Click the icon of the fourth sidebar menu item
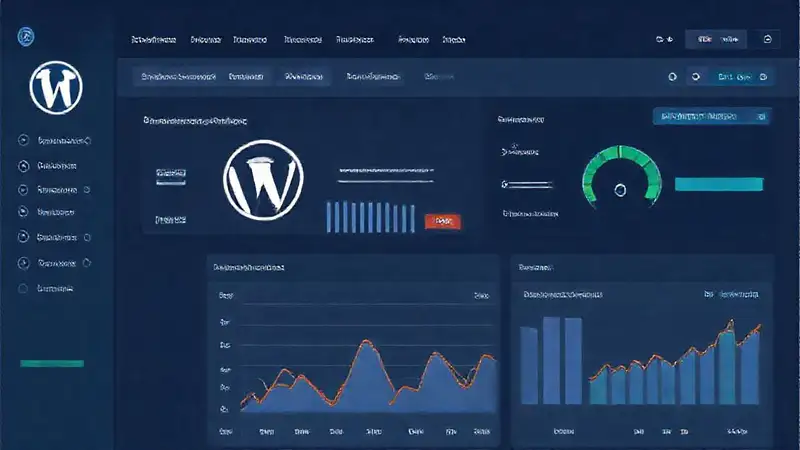Viewport: 800px width, 450px height. 23,212
